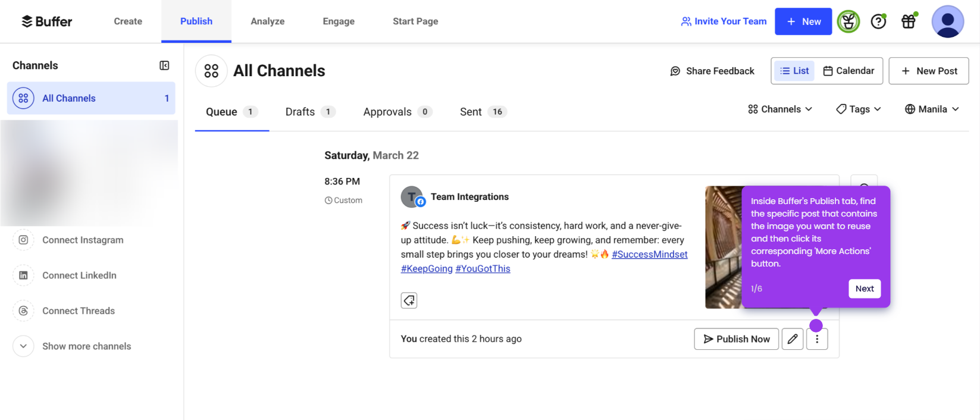Screen dimensions: 980x420
Task: Expand Show more channels
Action: coord(72,346)
